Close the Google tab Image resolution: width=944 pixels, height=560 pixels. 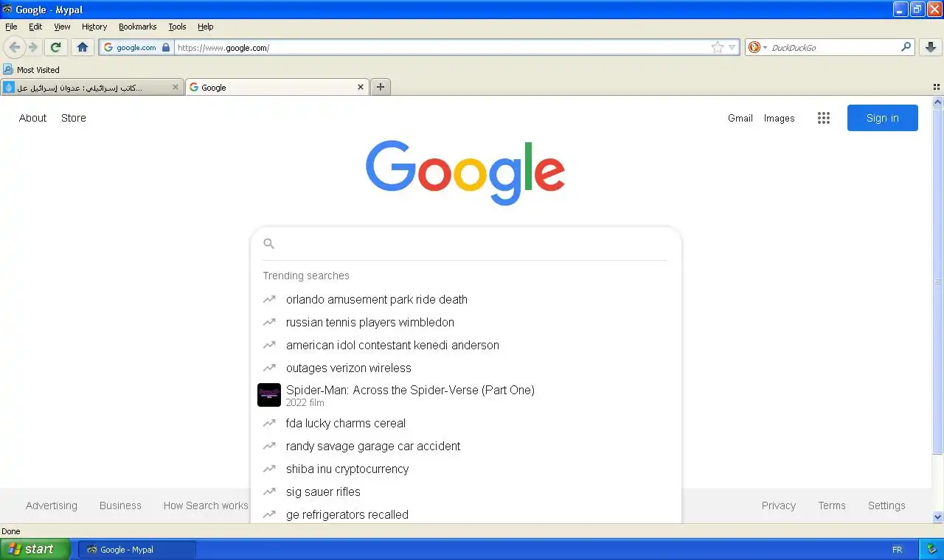pyautogui.click(x=361, y=87)
